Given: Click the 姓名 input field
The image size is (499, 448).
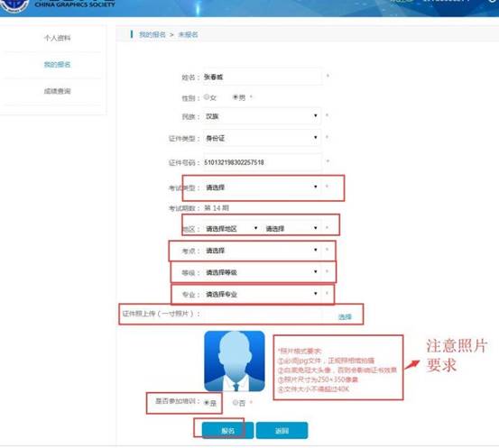Looking at the screenshot, I should 263,77.
